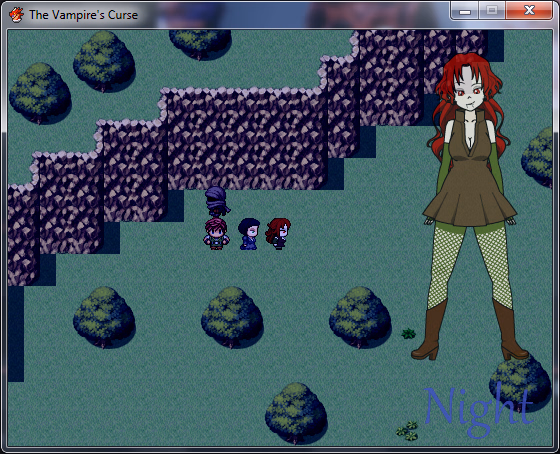Screen dimensions: 560x454
Task: Minimize the game window
Action: tap(465, 11)
